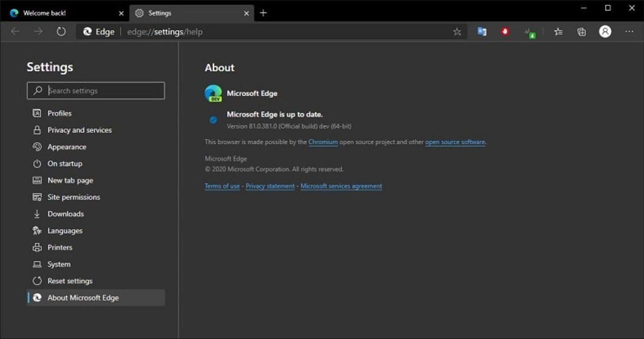Add this page to favorites with the star icon
Screen dimensions: 644x339
(x=457, y=32)
